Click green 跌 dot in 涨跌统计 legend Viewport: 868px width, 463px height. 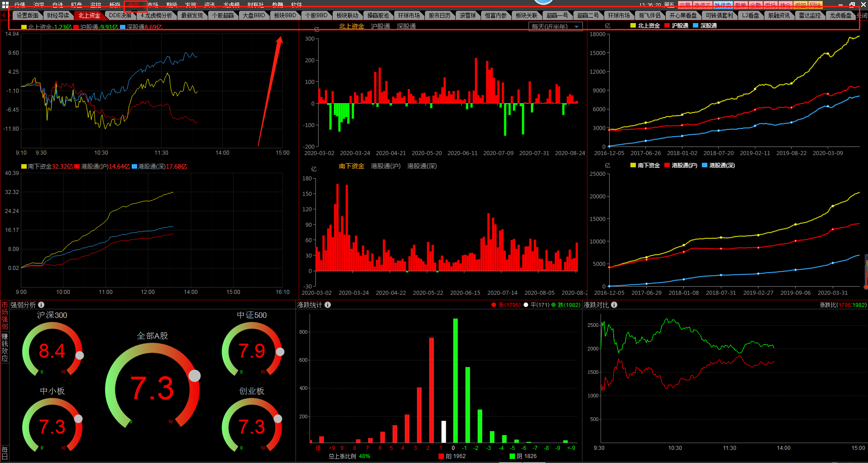click(553, 305)
